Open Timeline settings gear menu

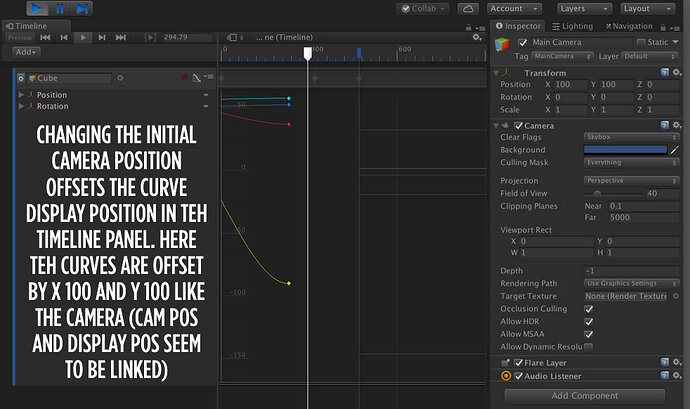tap(477, 37)
